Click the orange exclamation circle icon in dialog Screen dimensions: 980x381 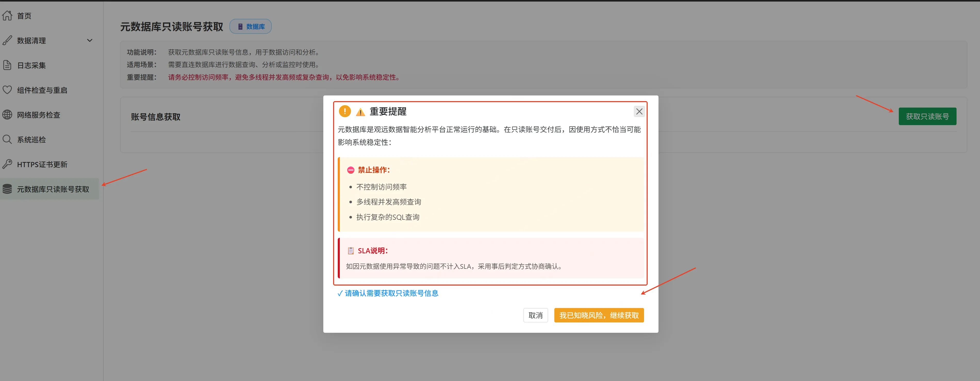tap(345, 111)
